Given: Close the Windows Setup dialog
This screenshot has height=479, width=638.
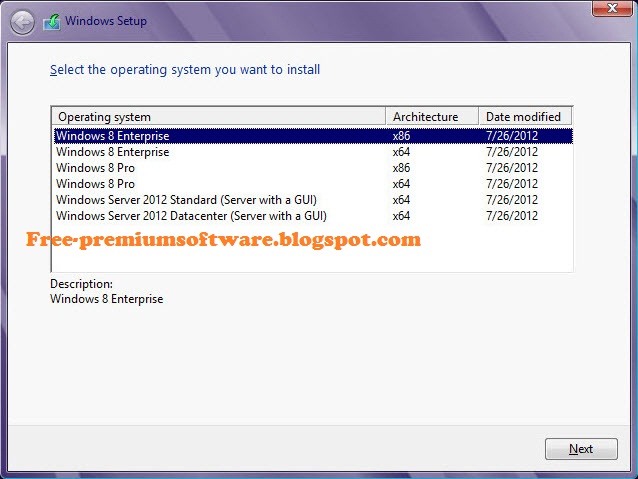Looking at the screenshot, I should point(612,8).
